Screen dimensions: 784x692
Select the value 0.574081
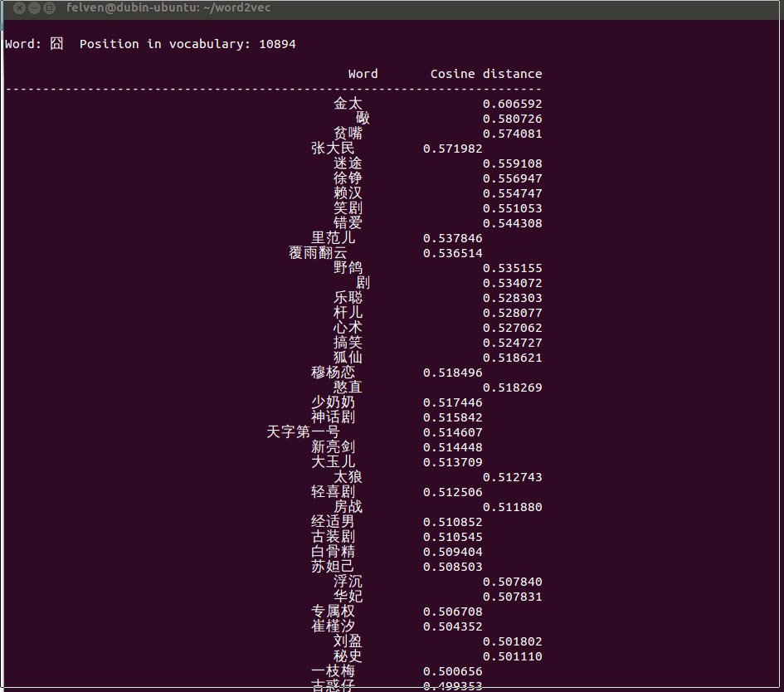[x=513, y=134]
